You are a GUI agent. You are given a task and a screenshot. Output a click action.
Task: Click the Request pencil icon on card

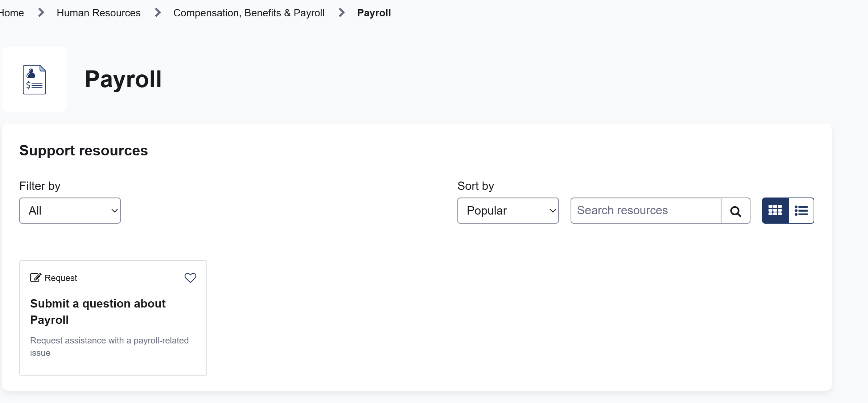point(36,278)
